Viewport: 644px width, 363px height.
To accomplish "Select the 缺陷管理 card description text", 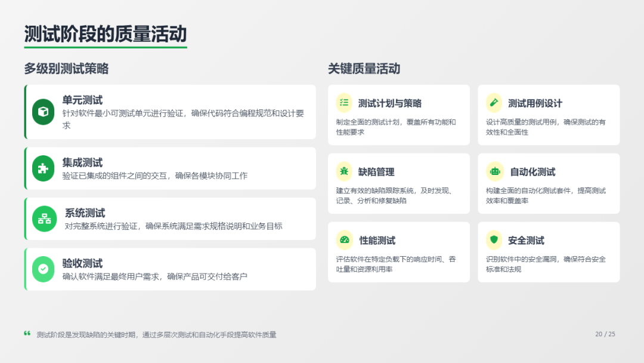I will pos(394,196).
